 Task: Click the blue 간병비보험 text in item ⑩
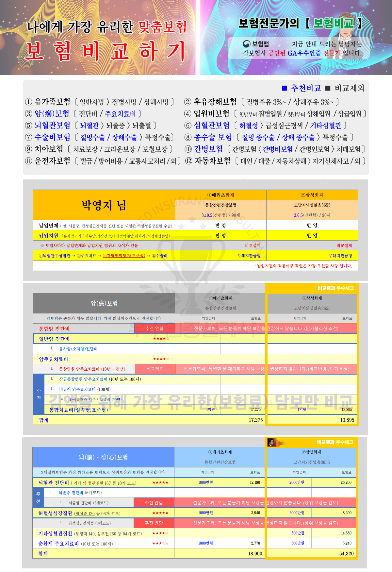(x=278, y=149)
